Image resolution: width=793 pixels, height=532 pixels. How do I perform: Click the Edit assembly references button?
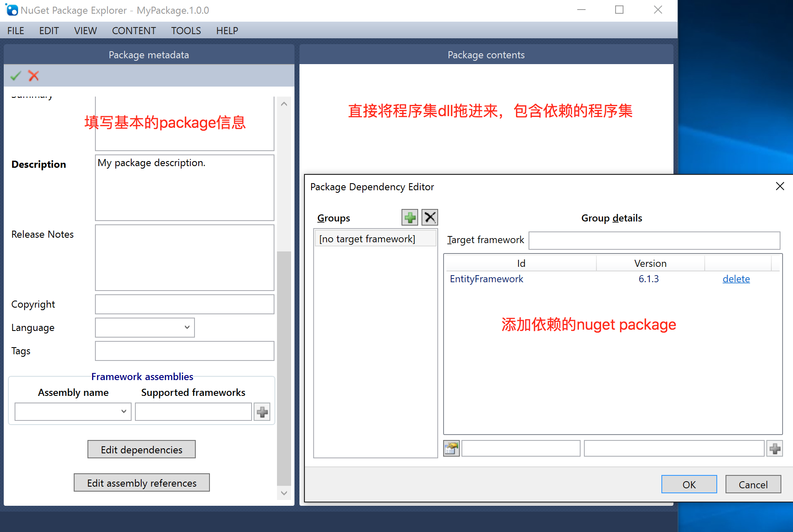point(142,483)
